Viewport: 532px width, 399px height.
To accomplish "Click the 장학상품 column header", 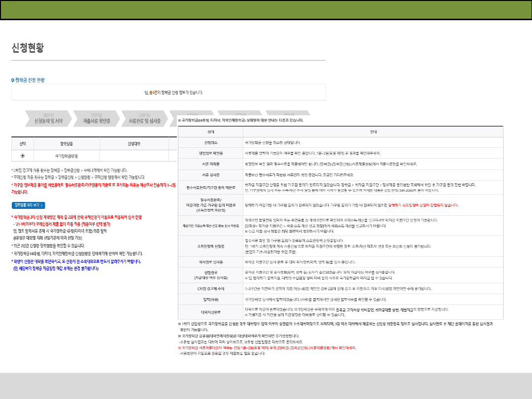I will (66, 143).
